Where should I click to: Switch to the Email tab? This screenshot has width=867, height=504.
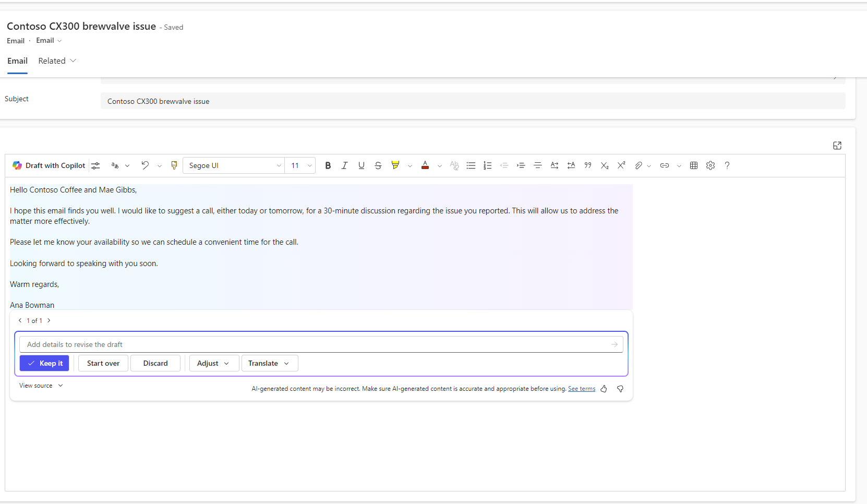17,61
